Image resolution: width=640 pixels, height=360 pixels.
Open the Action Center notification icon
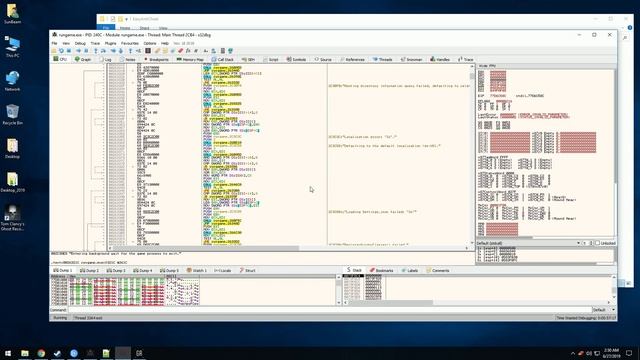tap(629, 353)
